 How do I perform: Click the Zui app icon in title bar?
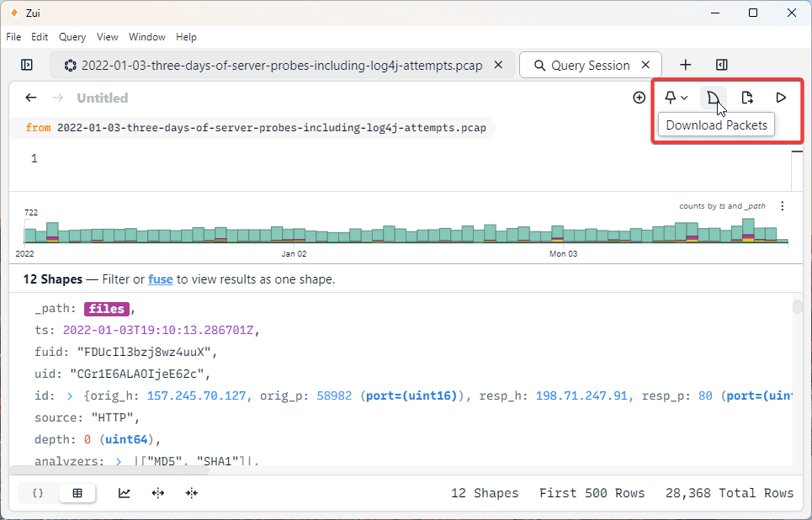[x=14, y=13]
